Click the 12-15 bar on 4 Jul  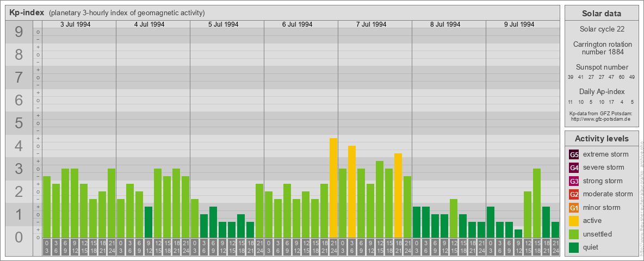(x=158, y=203)
